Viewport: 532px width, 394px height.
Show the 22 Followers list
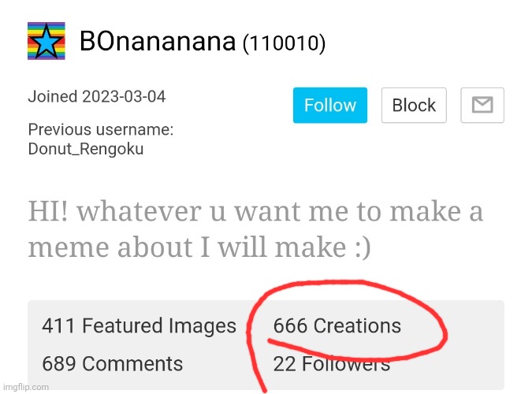click(x=332, y=364)
